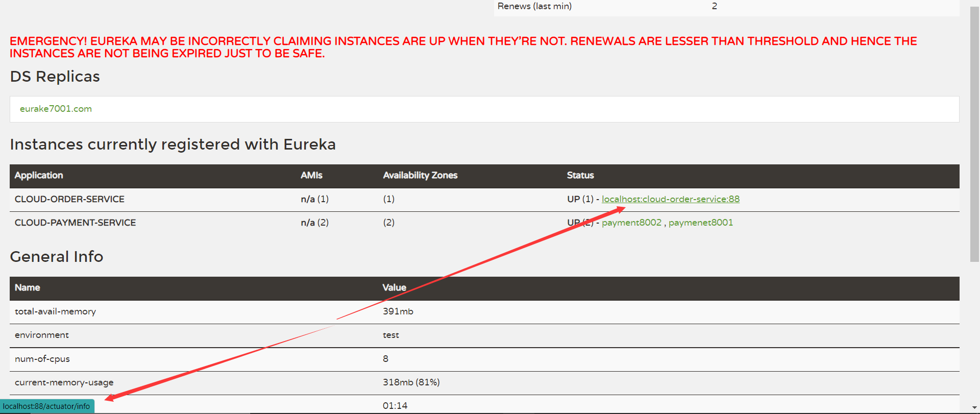Click the red EMERGENCY warning message
Screen dimensions: 980x414
(x=463, y=47)
